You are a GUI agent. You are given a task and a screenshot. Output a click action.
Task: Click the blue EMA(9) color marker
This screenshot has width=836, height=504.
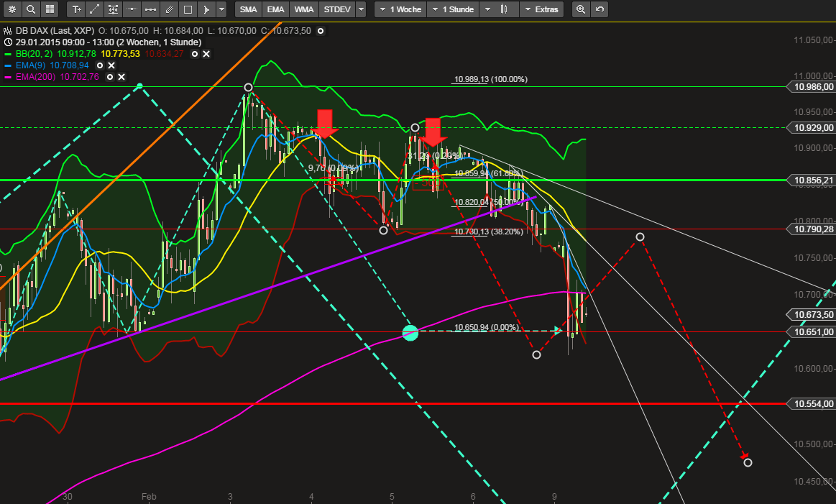pos(7,65)
